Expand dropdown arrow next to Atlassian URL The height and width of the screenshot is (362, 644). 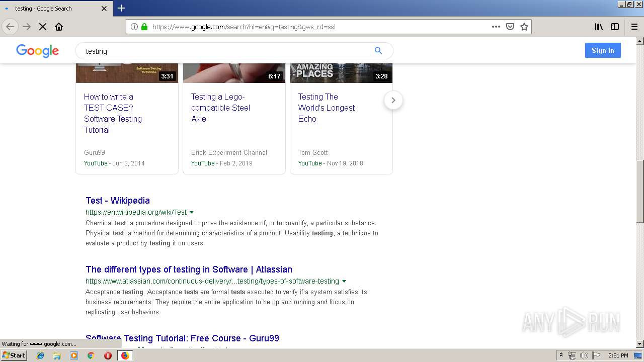(344, 282)
